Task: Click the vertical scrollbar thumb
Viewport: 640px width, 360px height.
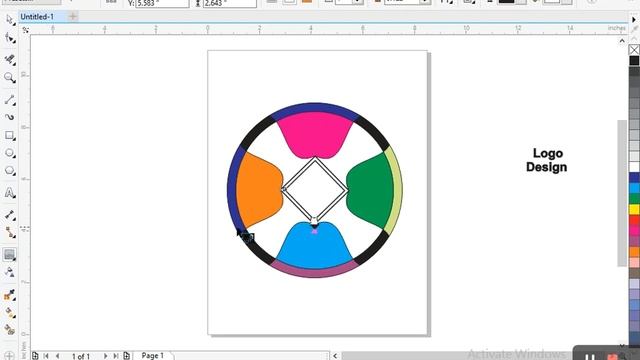Action: coord(622,193)
